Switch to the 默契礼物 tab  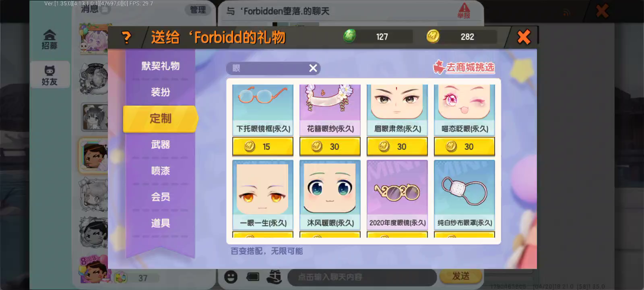(161, 66)
